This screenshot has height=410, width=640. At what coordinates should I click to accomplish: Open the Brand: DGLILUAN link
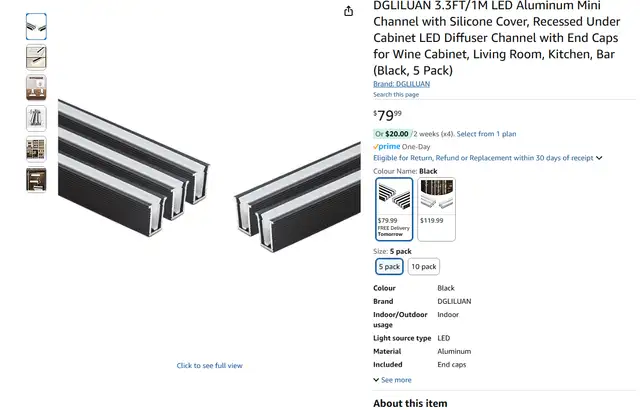pos(401,84)
